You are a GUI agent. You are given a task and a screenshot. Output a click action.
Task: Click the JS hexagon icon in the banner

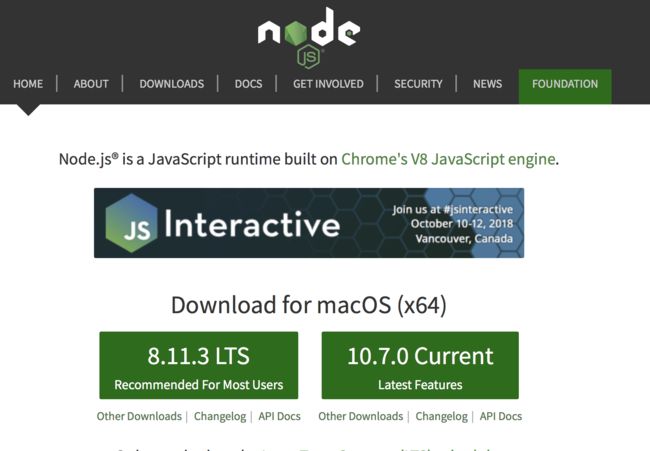tap(132, 223)
